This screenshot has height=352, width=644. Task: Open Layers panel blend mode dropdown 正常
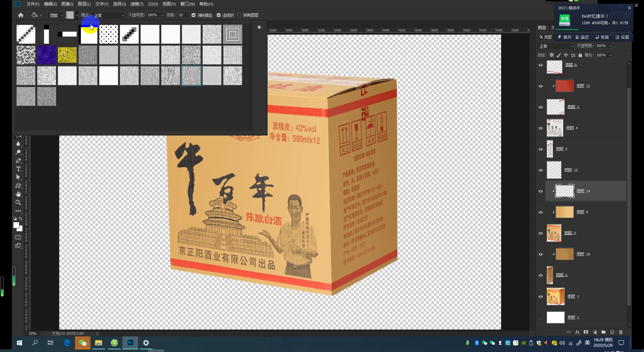click(x=556, y=46)
